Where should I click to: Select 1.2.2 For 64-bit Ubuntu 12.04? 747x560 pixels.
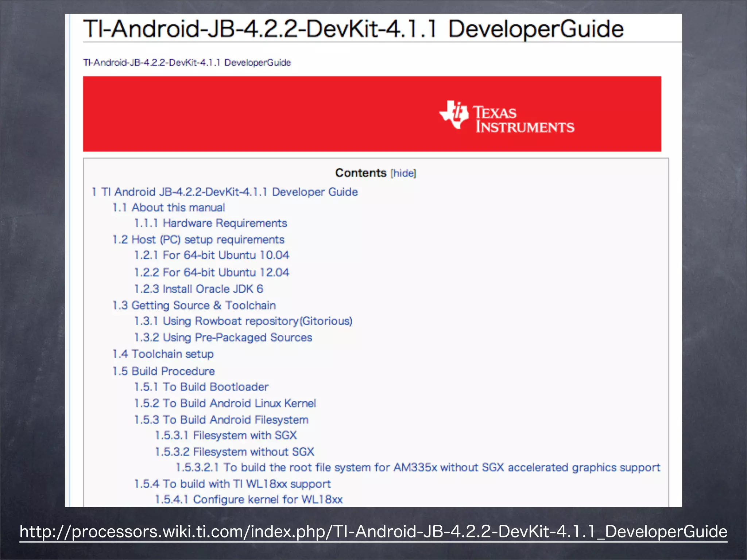[212, 272]
